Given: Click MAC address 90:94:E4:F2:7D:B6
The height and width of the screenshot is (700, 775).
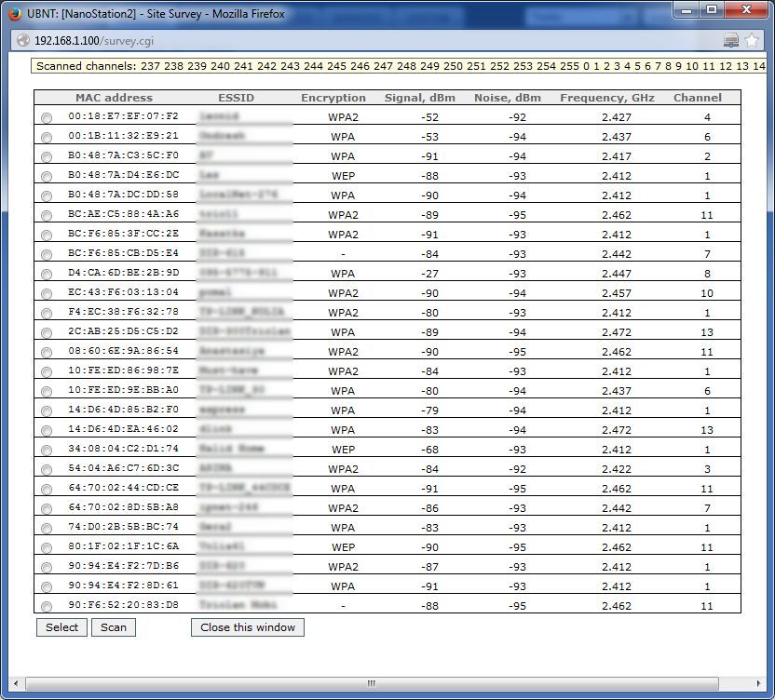Looking at the screenshot, I should coord(124,566).
